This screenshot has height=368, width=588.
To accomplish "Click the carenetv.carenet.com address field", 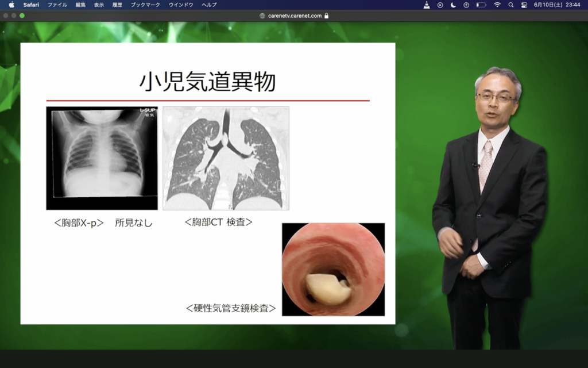I will [295, 16].
